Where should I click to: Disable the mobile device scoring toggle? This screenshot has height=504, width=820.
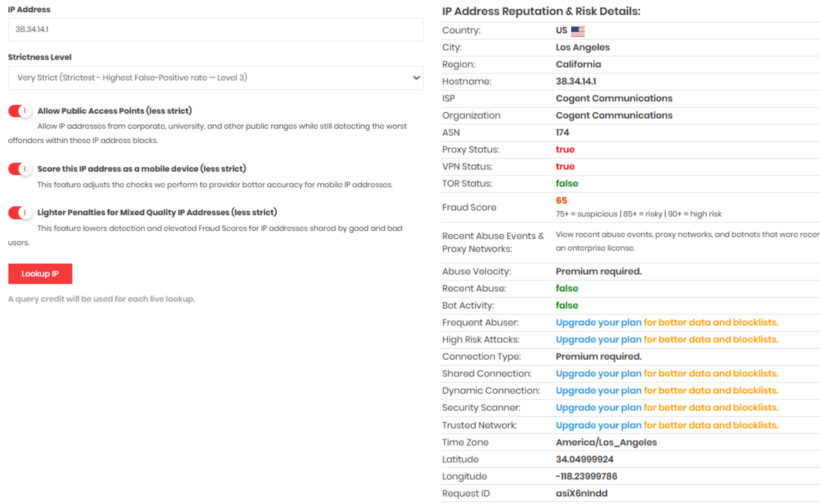(20, 169)
